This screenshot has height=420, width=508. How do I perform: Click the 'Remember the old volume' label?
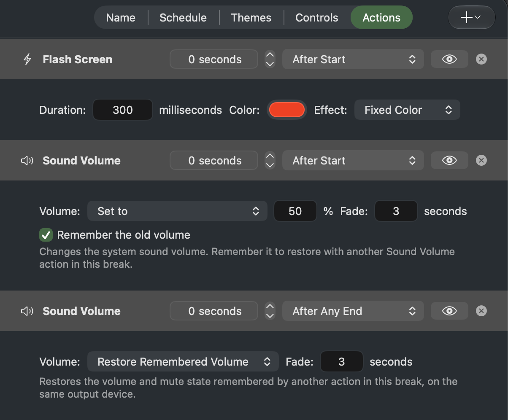(x=124, y=235)
